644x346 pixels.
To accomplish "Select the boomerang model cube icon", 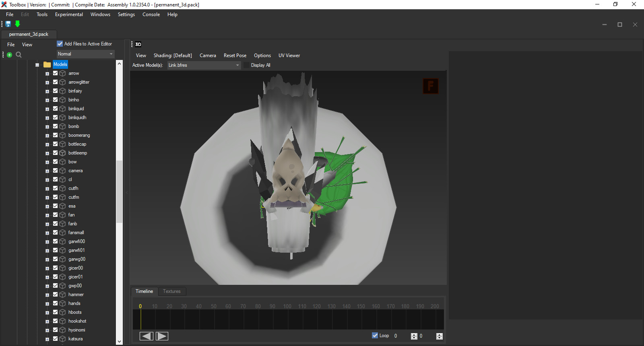I will 62,135.
